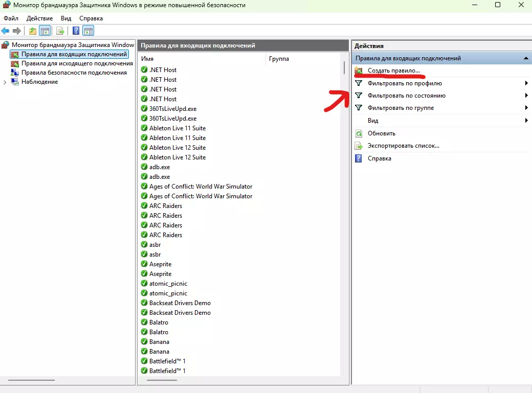Open the Фильтровать по состоянию submenu arrow
This screenshot has width=532, height=393.
click(526, 96)
